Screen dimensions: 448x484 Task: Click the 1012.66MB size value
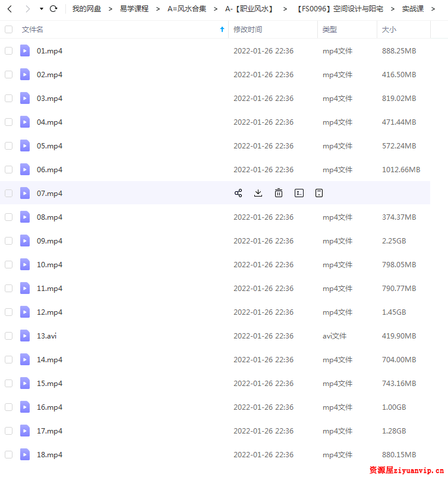(401, 169)
